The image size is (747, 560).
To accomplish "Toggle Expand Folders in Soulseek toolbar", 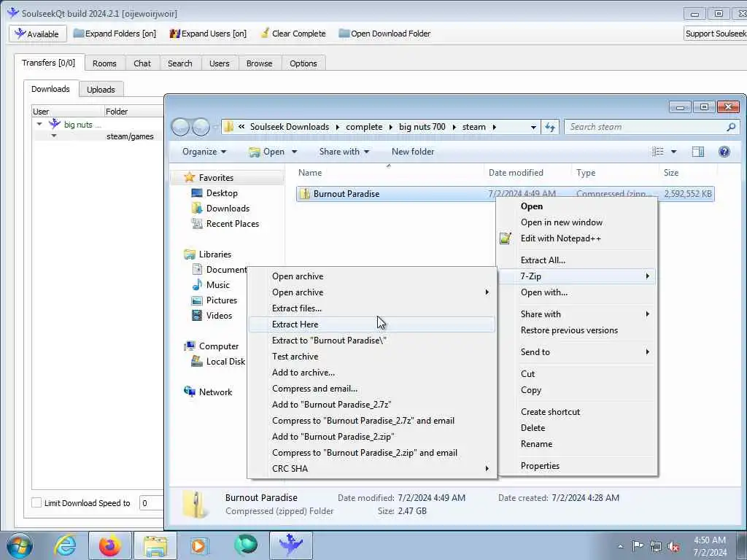I will click(115, 34).
